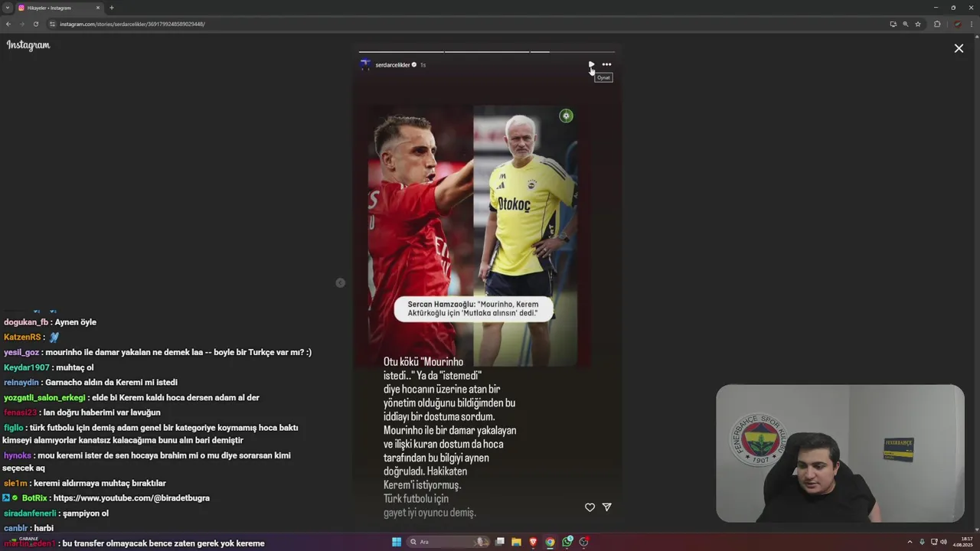Reload the Instagram page
Image resolution: width=980 pixels, height=551 pixels.
pyautogui.click(x=35, y=24)
